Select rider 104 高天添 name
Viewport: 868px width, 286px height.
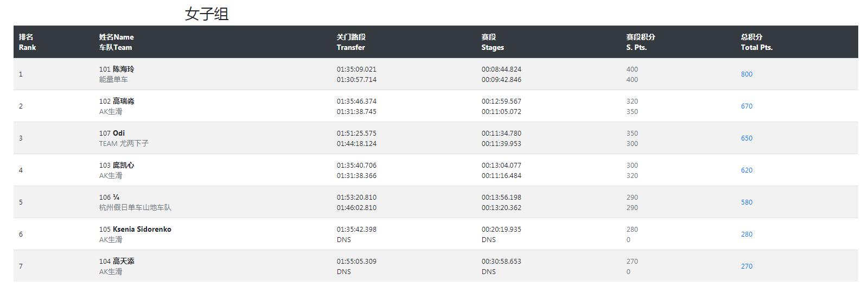click(x=117, y=262)
